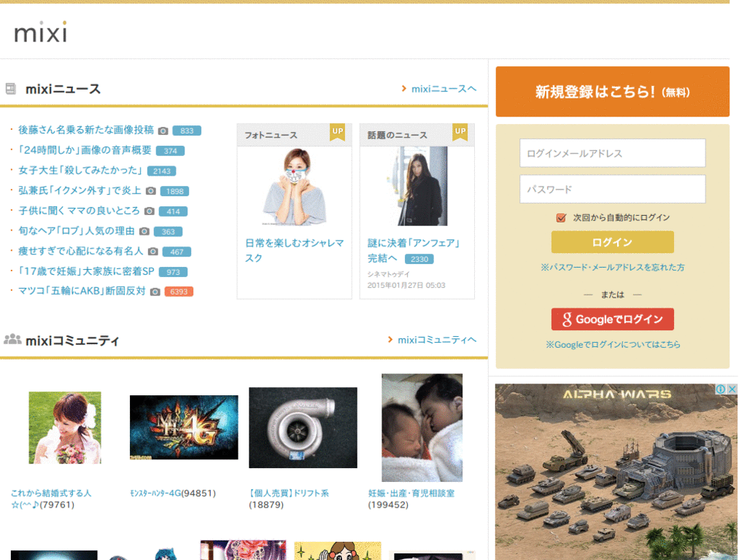Open パスワード・メールアドレスを忘れた方 link
Viewport: 747px width, 560px height.
coord(612,267)
